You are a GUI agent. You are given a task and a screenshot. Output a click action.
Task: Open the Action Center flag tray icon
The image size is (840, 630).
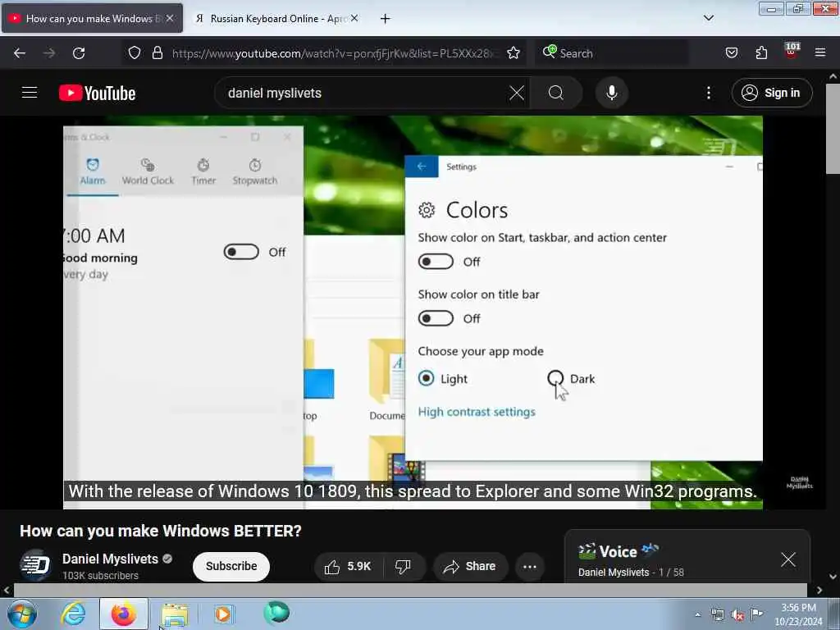756,614
